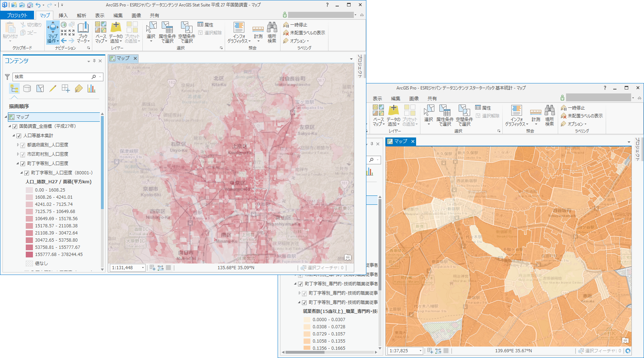The height and width of the screenshot is (358, 644).
Task: Click List By Data Source cylinder icon
Action: pyautogui.click(x=27, y=88)
